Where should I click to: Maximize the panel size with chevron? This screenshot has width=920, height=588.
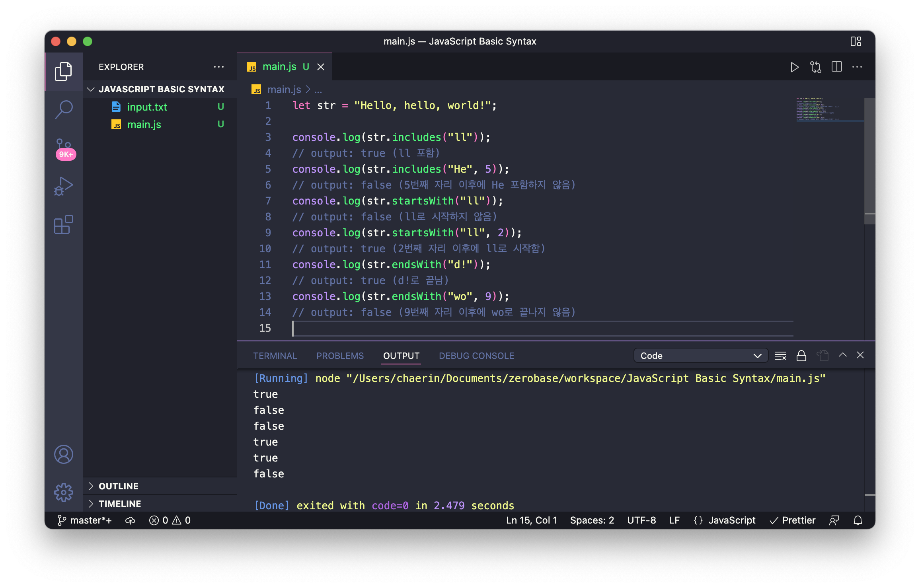[x=842, y=355]
